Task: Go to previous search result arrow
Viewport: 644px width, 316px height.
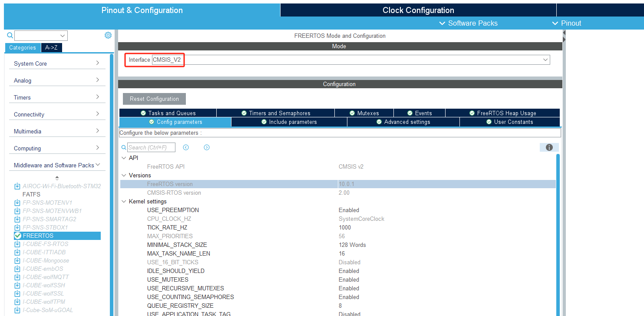Action: click(x=186, y=147)
